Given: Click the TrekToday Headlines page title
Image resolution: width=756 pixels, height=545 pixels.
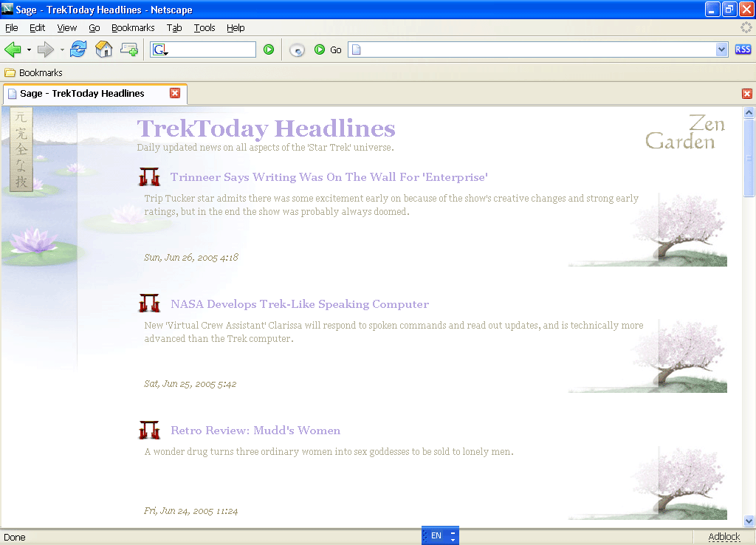Looking at the screenshot, I should pos(266,128).
